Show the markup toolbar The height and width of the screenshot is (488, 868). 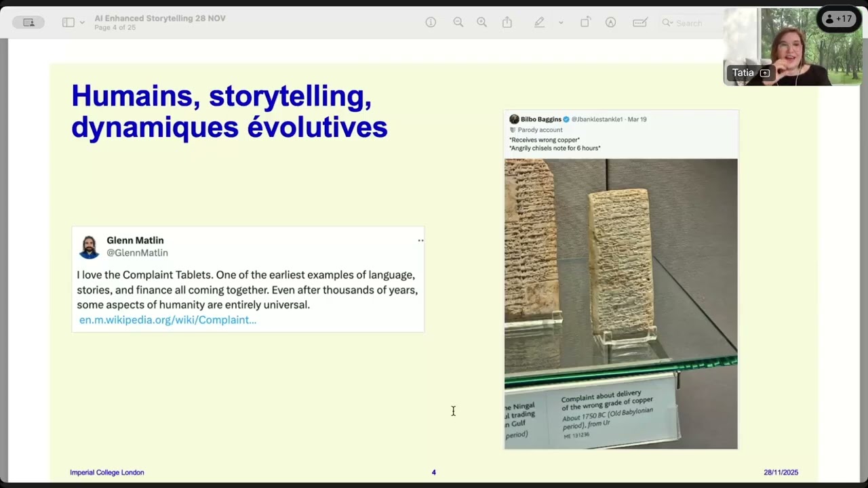[x=611, y=22]
